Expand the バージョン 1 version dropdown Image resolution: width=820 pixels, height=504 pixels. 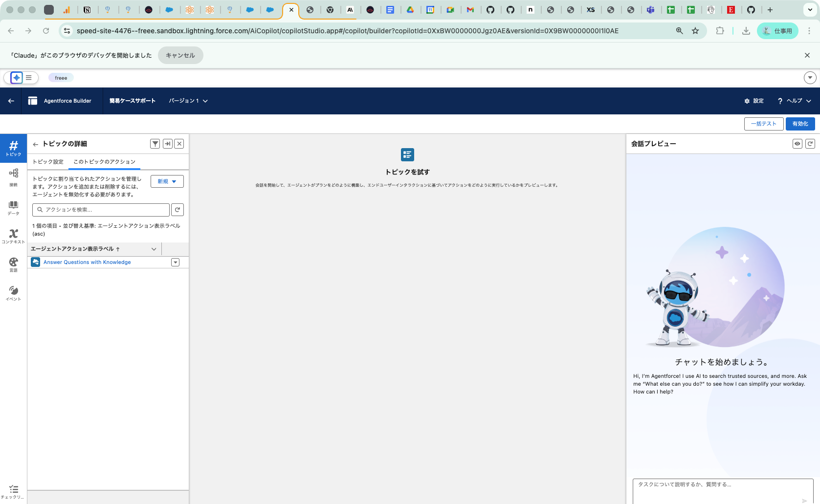click(x=205, y=101)
